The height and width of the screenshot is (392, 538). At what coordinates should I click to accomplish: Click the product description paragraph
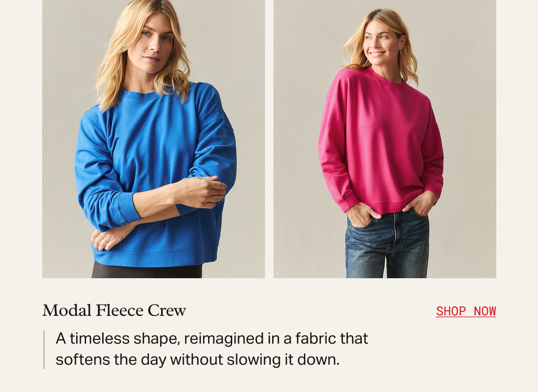(212, 349)
